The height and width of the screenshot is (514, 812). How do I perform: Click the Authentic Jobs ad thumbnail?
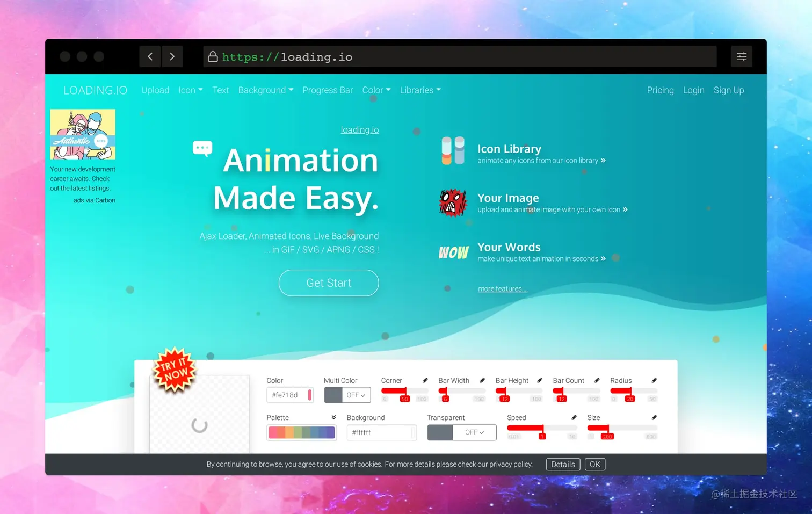tap(83, 134)
